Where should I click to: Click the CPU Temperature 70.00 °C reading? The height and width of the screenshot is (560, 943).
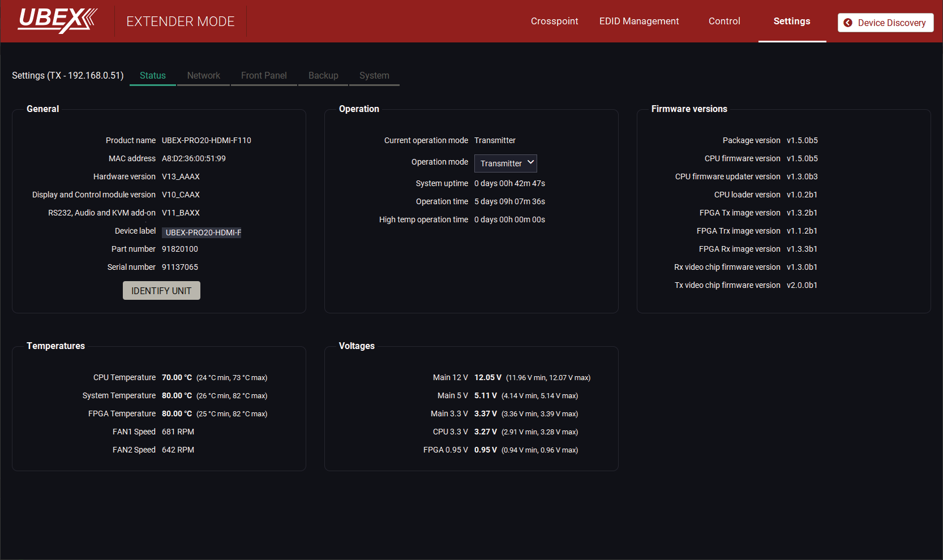coord(177,377)
